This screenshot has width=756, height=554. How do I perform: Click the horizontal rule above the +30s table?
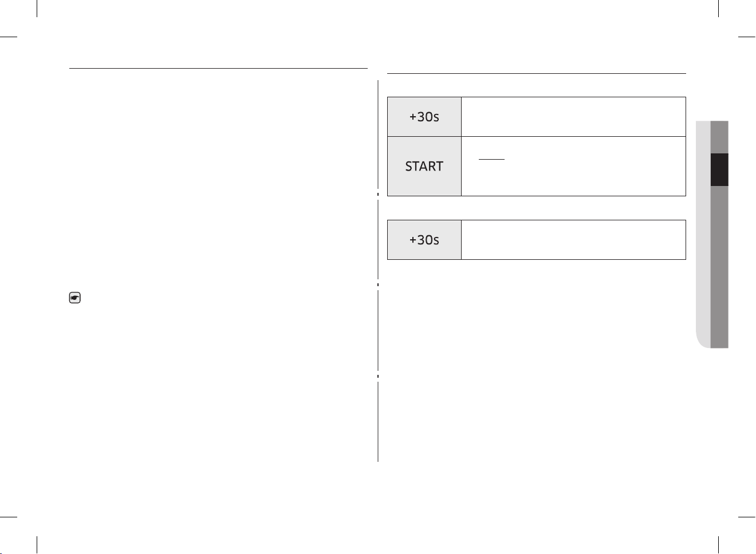coord(537,73)
